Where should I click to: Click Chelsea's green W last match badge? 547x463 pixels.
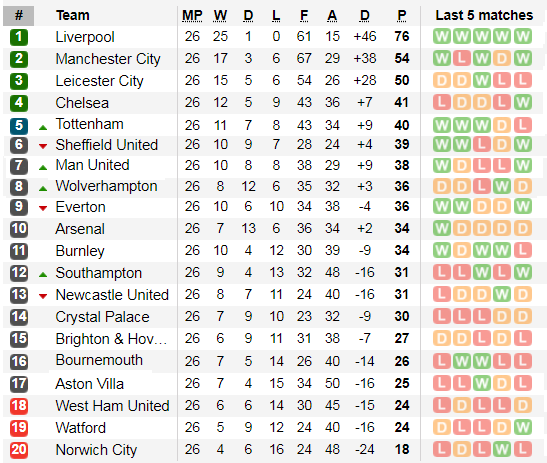pos(523,103)
